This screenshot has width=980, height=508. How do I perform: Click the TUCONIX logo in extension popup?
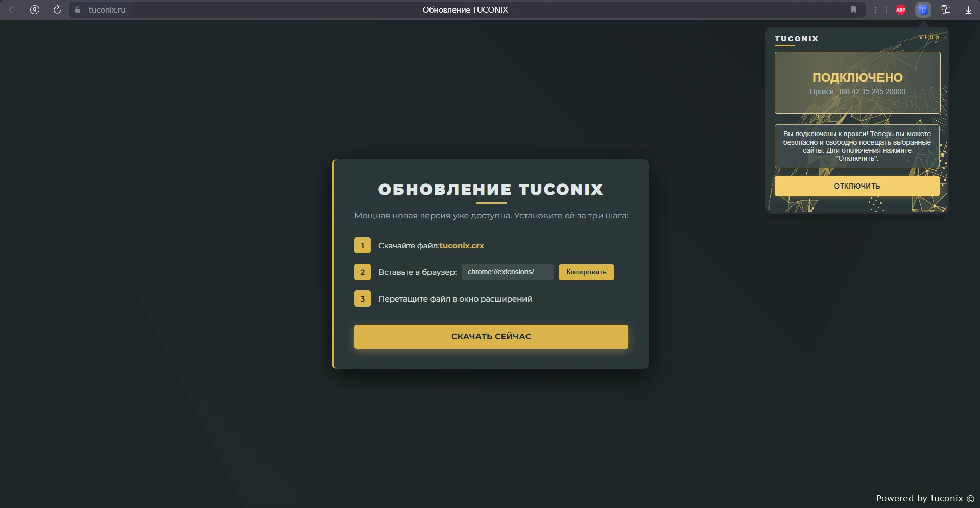796,39
